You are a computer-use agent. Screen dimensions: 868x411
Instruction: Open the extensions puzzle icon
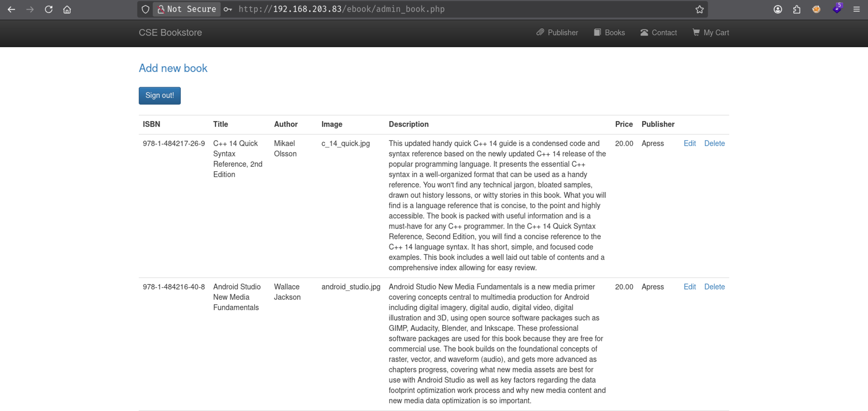point(797,9)
